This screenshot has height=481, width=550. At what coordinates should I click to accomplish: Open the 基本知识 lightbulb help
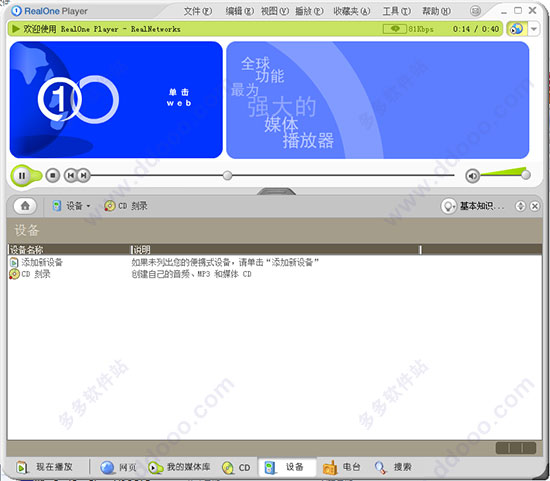pos(473,206)
